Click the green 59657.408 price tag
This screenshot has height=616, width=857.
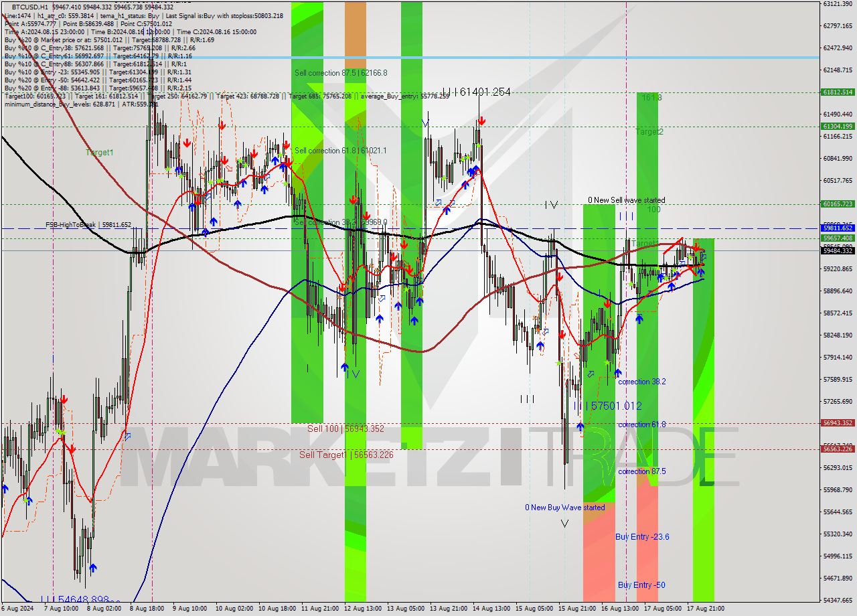point(838,238)
